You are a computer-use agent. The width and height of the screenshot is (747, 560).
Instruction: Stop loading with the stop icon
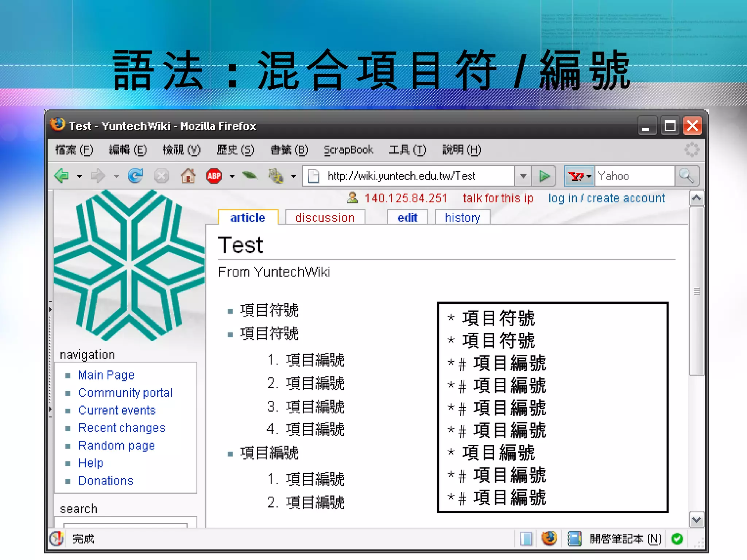click(x=161, y=176)
